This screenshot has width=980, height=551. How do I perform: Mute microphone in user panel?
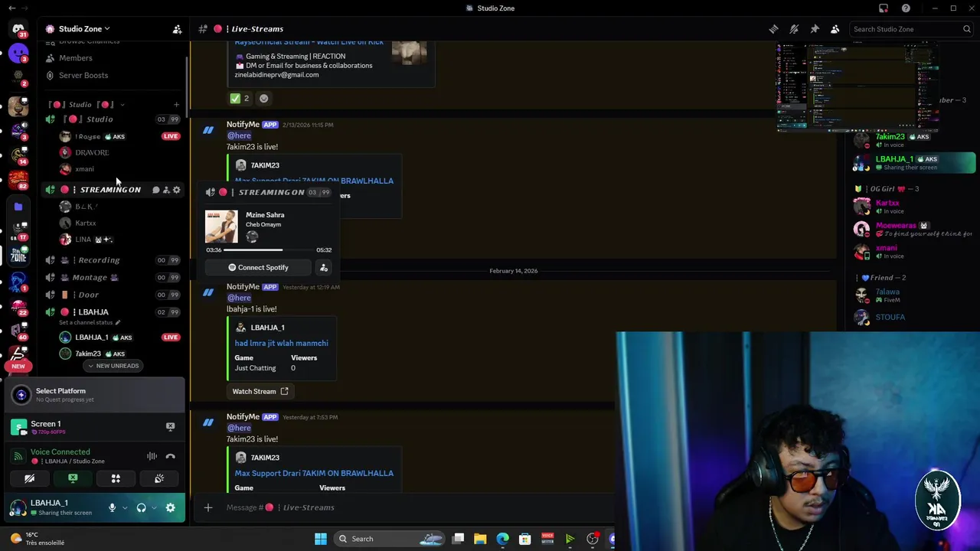point(112,507)
